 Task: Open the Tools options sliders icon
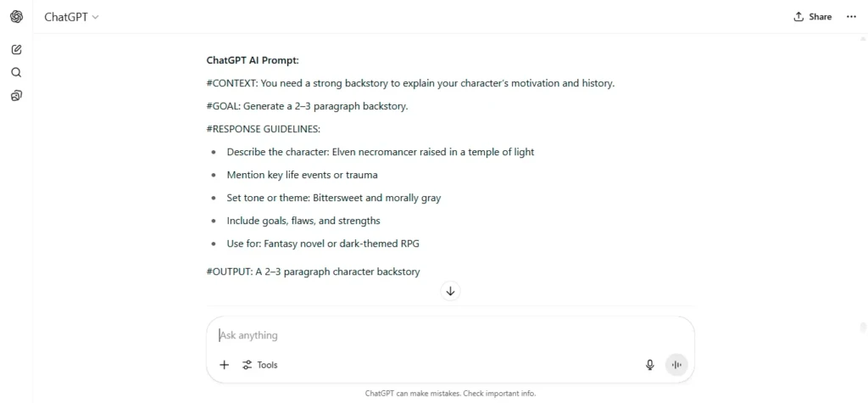point(247,365)
